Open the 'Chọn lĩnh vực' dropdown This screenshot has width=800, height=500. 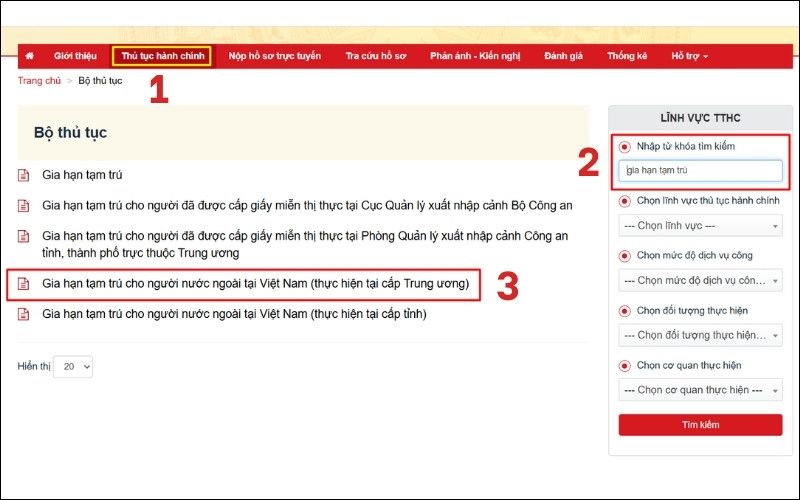700,226
